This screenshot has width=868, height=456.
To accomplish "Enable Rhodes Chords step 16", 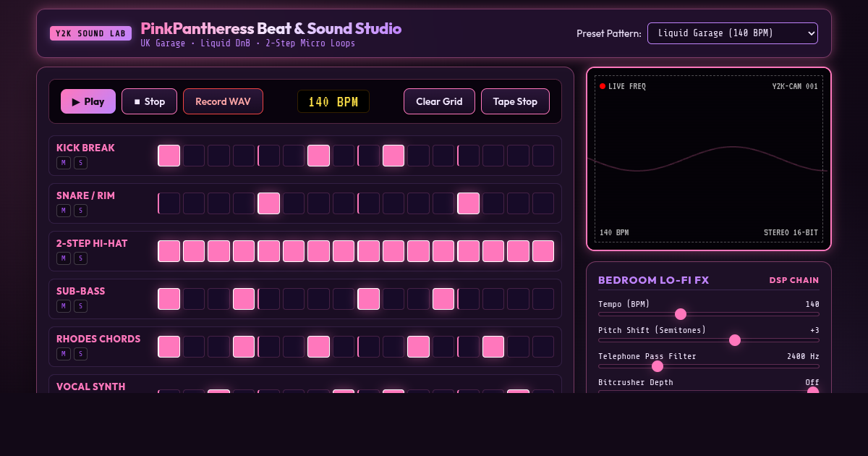I will (543, 347).
